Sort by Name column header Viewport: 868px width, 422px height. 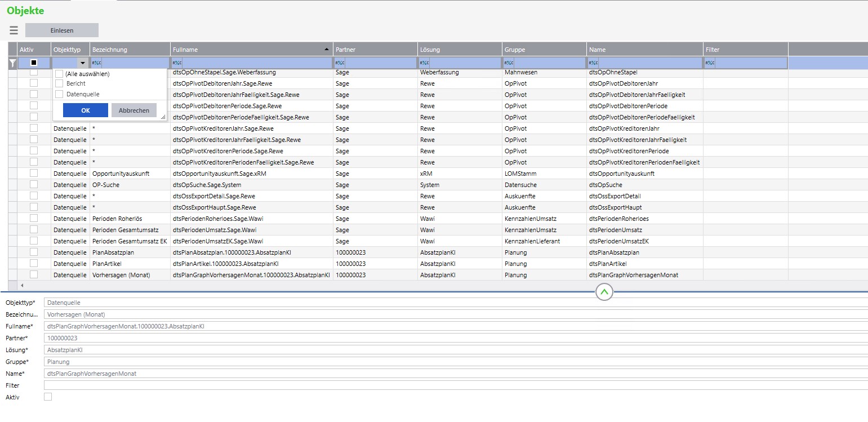pyautogui.click(x=645, y=50)
